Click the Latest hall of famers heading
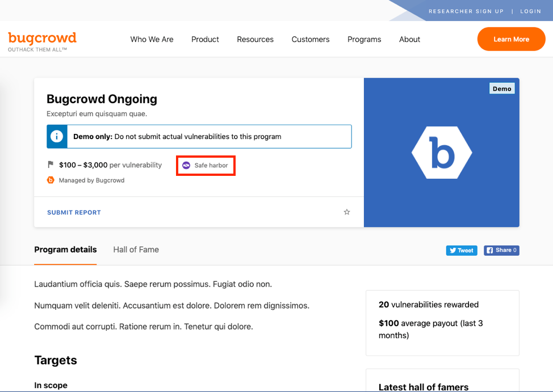This screenshot has height=392, width=553. point(424,387)
